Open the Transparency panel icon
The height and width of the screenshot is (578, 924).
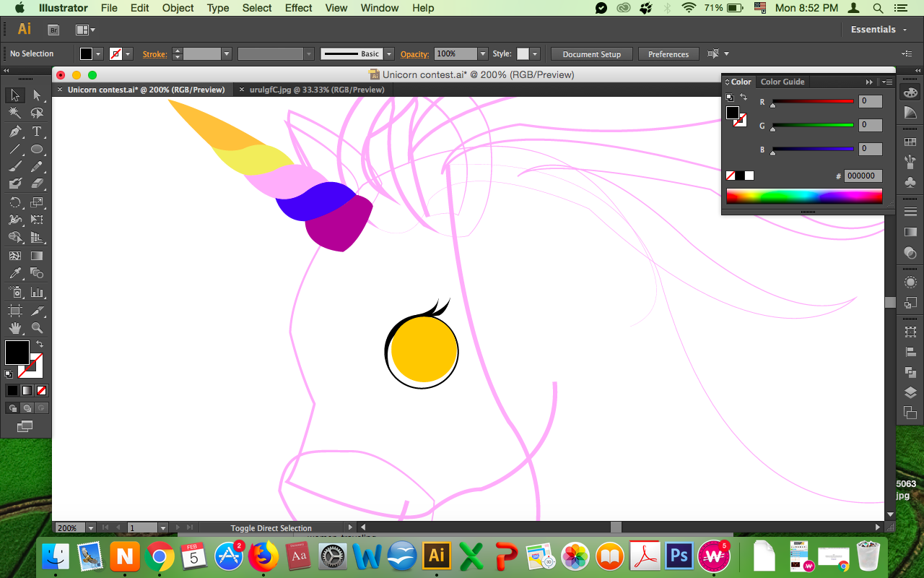(910, 254)
